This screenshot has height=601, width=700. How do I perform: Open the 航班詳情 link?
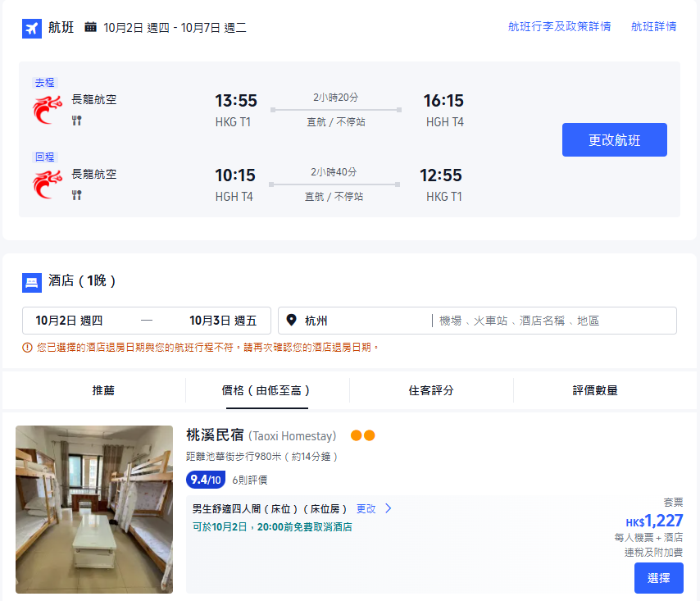tap(653, 25)
